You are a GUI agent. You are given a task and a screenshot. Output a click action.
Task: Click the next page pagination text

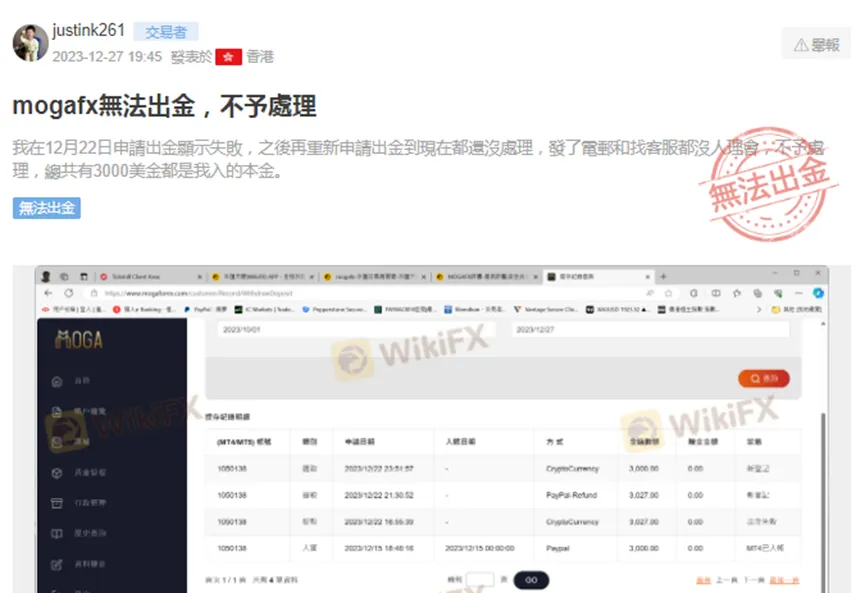[x=754, y=580]
